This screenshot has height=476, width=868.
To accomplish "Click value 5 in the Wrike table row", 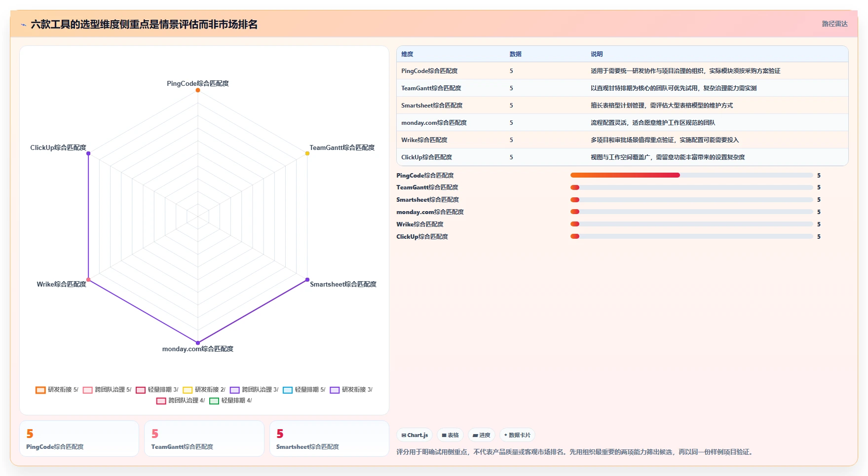I will point(511,140).
